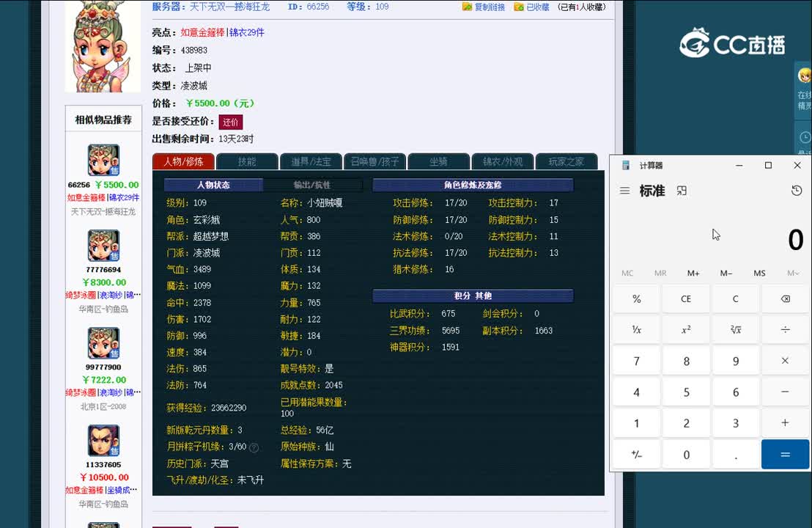812x528 pixels.
Task: Click calculator digit 2
Action: click(686, 423)
